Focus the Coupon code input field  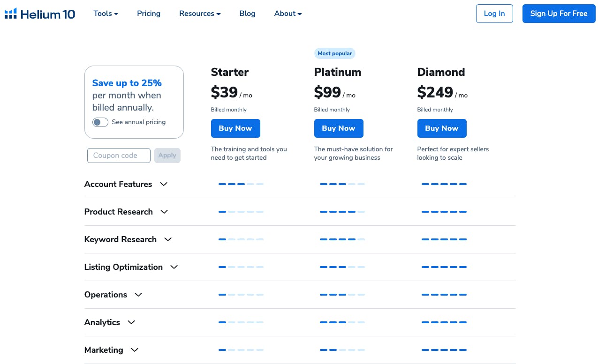click(119, 156)
